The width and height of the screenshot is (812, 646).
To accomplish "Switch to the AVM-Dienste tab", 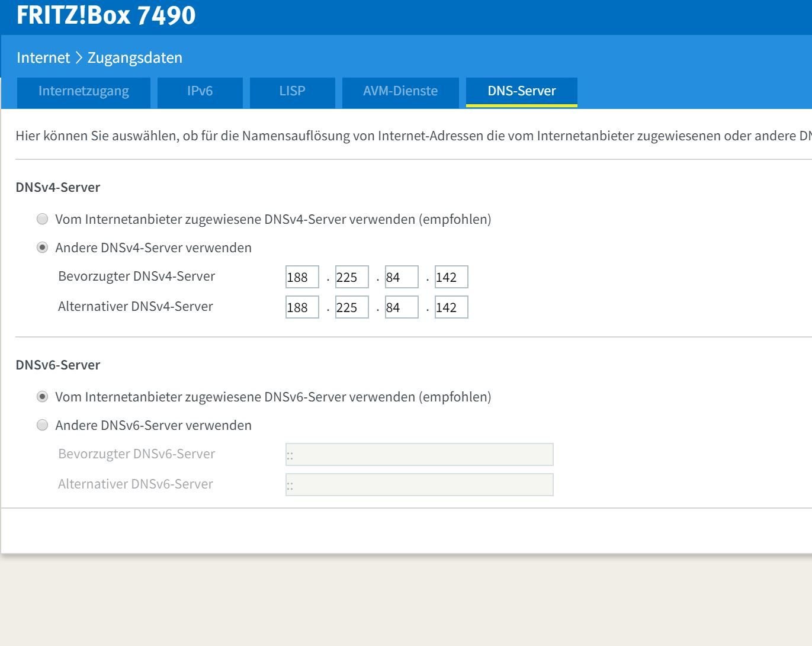I will point(400,92).
